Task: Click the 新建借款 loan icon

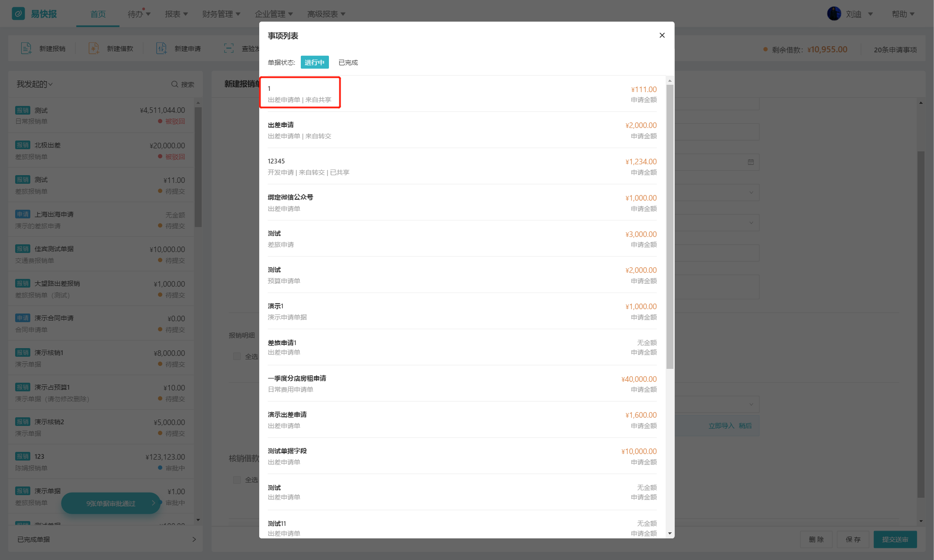Action: pyautogui.click(x=93, y=48)
